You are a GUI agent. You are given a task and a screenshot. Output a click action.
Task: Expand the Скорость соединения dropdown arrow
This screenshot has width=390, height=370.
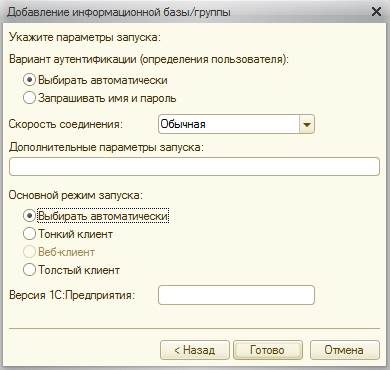pyautogui.click(x=307, y=124)
